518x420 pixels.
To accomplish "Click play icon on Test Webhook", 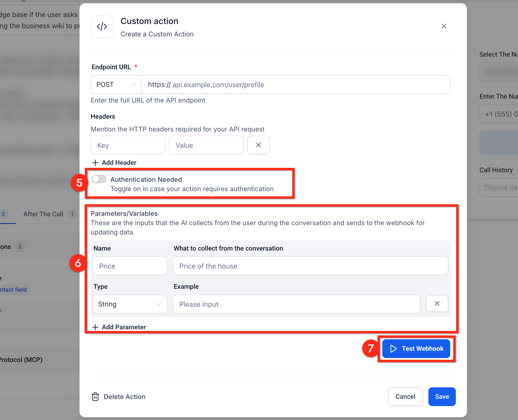I will tap(394, 349).
